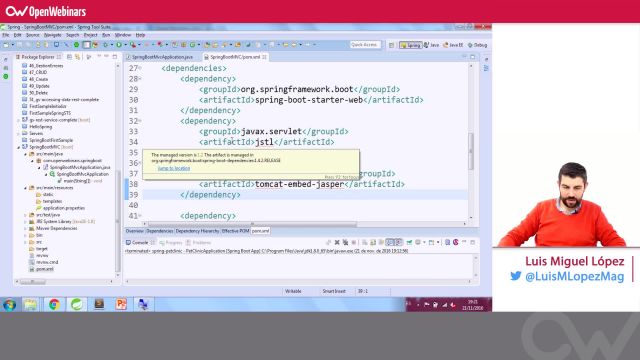The image size is (640, 360).
Task: Collapse the SpringBootMVC project node
Action: tap(18, 147)
